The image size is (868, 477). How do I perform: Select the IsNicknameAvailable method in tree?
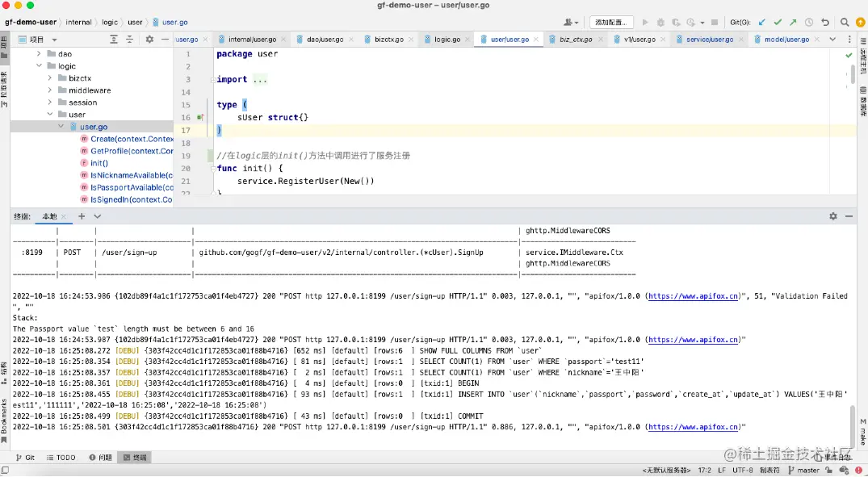(132, 175)
